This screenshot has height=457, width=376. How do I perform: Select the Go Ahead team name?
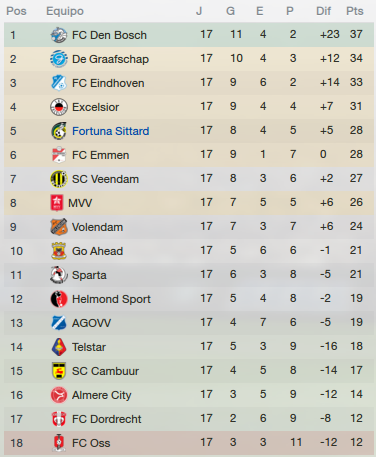(x=97, y=251)
